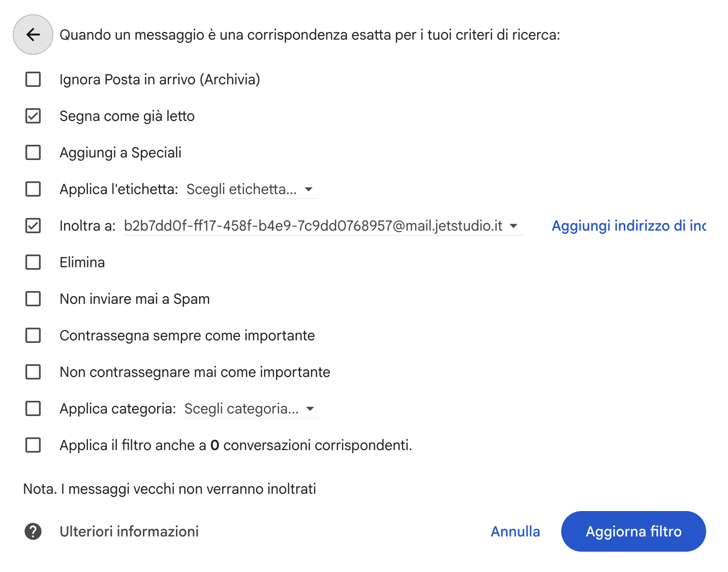This screenshot has width=728, height=572.
Task: Enable Non inviare mai a Spam
Action: point(33,299)
